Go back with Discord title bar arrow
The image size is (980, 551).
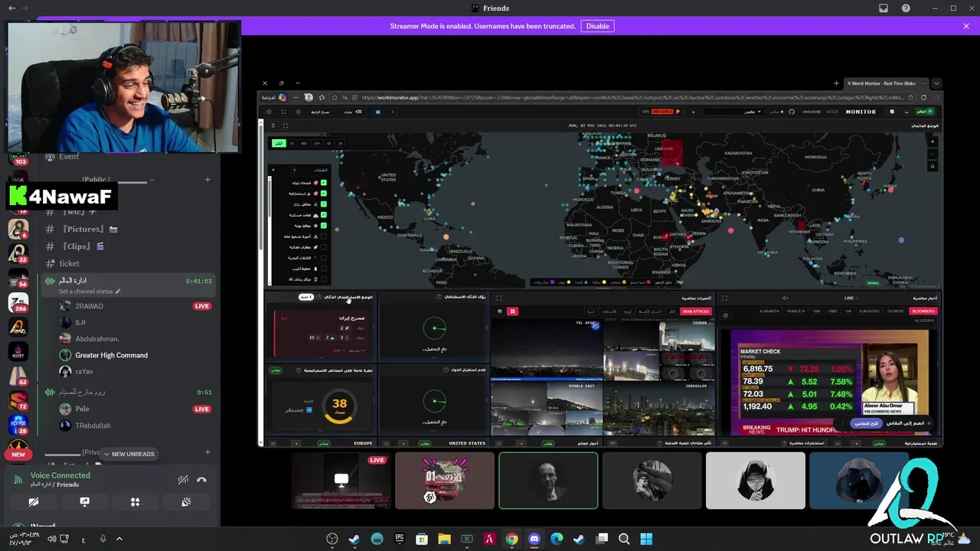11,8
